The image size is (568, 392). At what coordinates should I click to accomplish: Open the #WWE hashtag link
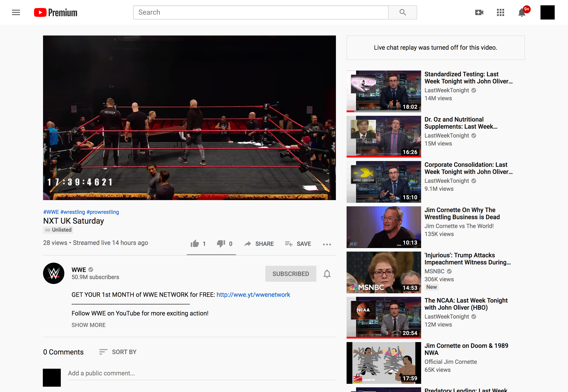point(51,212)
